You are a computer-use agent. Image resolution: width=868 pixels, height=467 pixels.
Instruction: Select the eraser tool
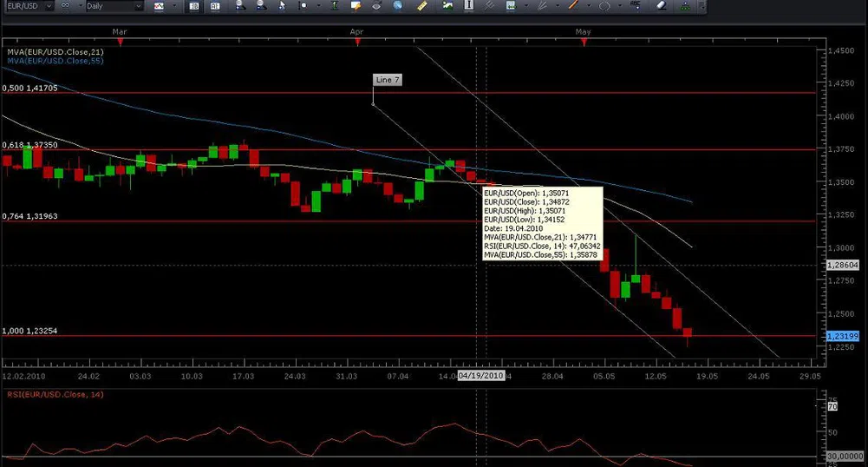(x=660, y=5)
